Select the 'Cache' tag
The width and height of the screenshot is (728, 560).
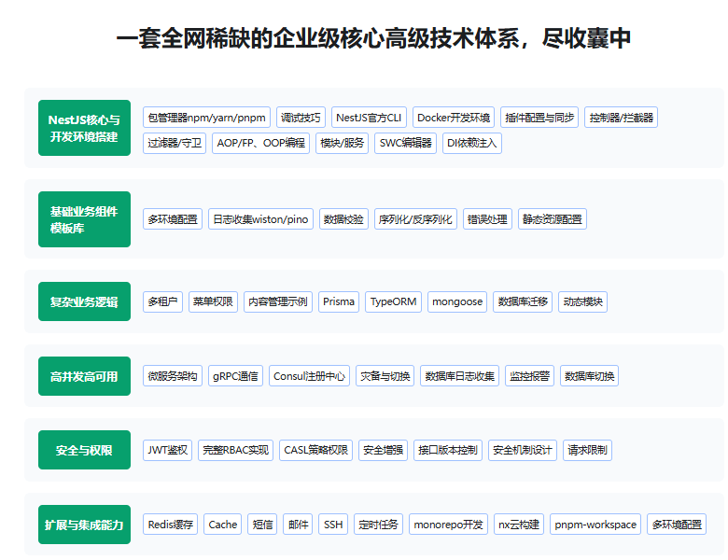pyautogui.click(x=223, y=525)
